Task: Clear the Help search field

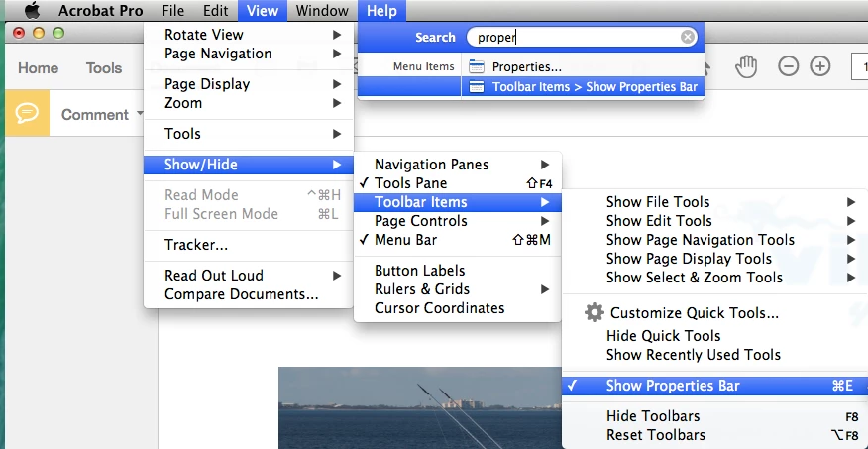Action: click(x=687, y=37)
